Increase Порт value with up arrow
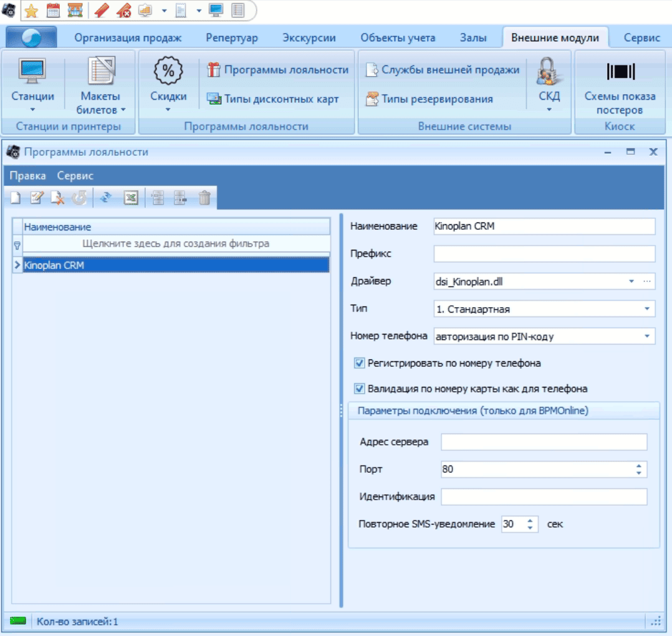The height and width of the screenshot is (636, 672). tap(638, 466)
